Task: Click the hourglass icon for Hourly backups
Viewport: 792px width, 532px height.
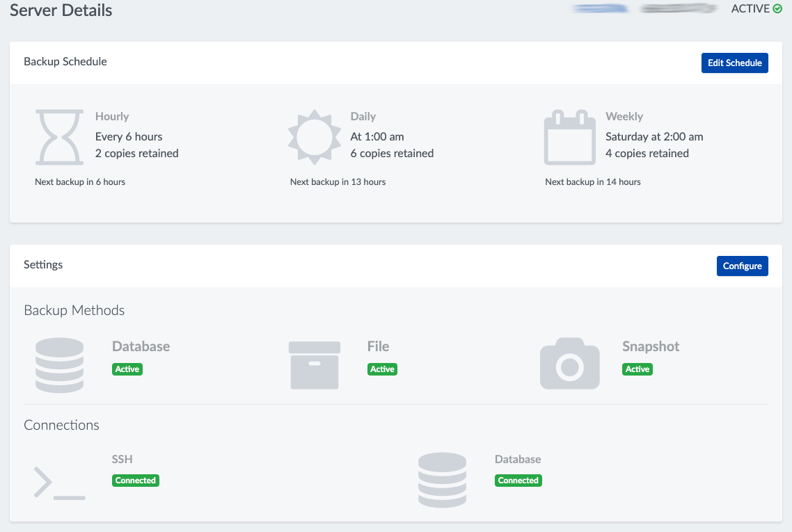Action: pyautogui.click(x=60, y=137)
